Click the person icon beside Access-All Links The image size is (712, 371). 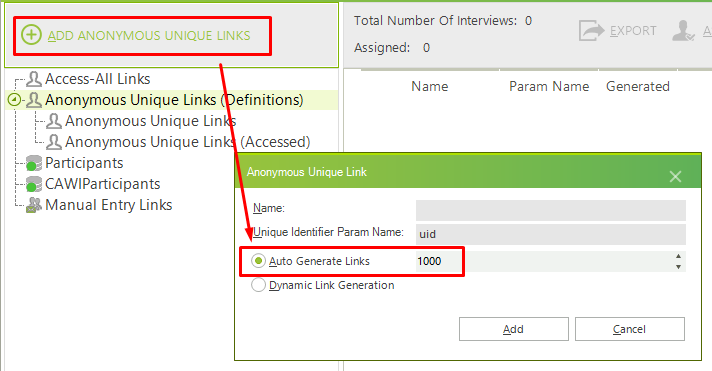(34, 79)
